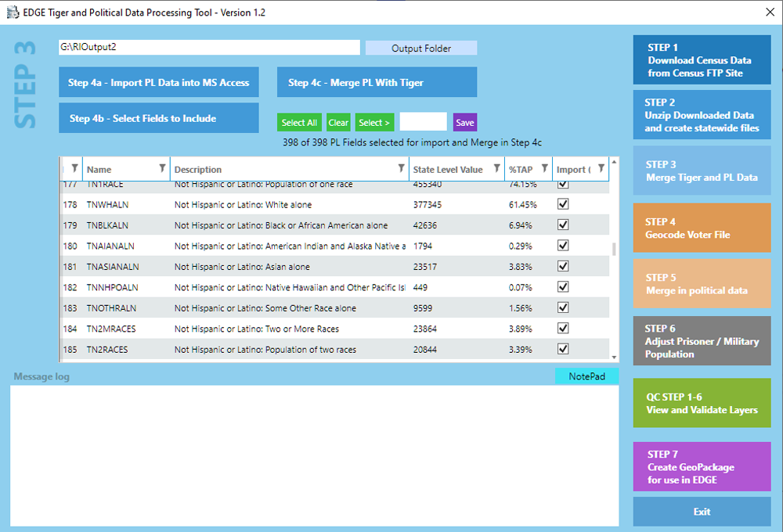Viewport: 783px width, 532px height.
Task: Open QC STEP 1-6 View and Validate Layers
Action: click(x=702, y=403)
